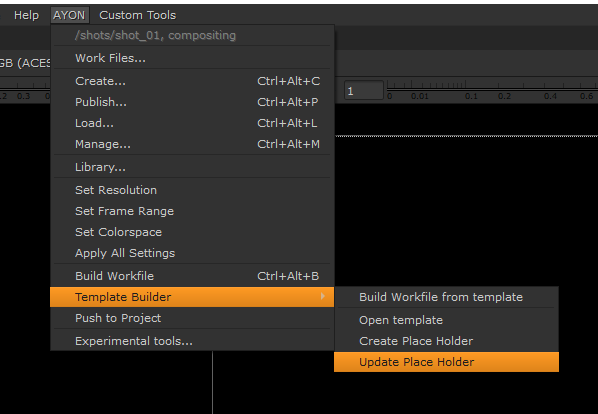
Task: Click Apply All Settings
Action: 192,253
